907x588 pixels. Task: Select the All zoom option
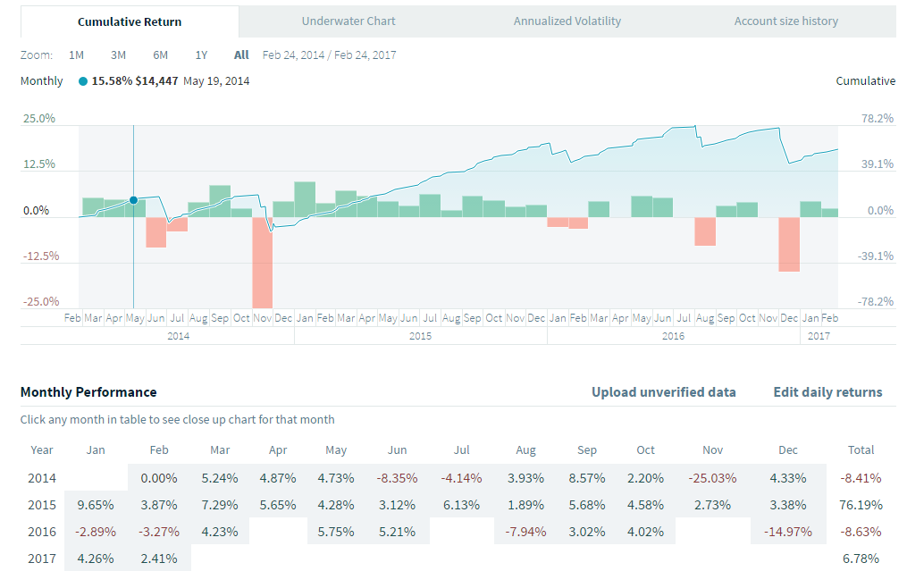241,55
